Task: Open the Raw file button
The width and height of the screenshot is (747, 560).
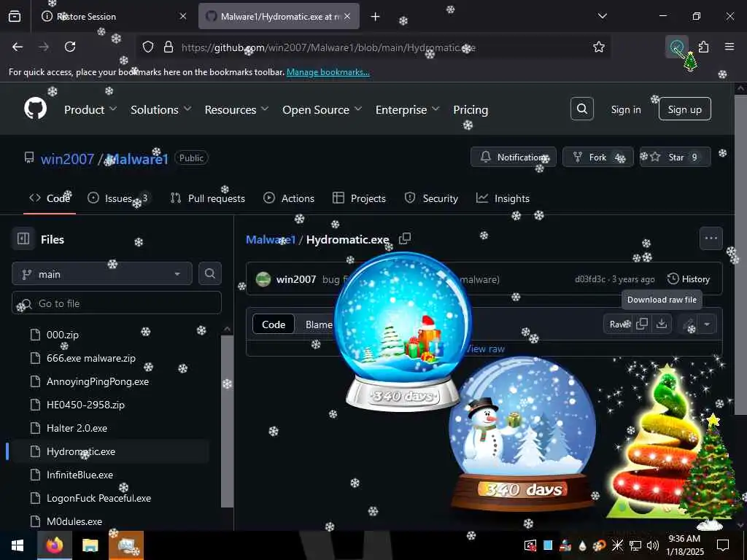Action: [618, 324]
